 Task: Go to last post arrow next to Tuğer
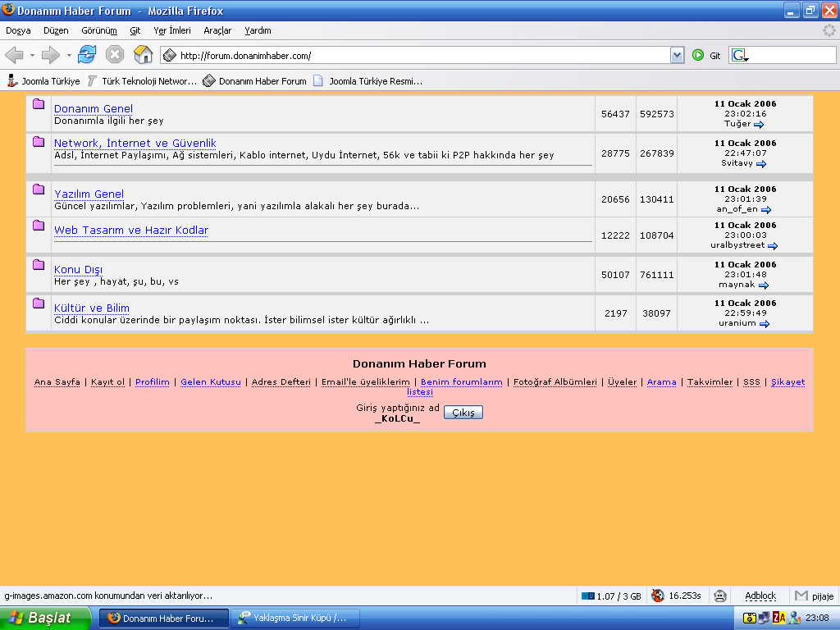pyautogui.click(x=759, y=125)
